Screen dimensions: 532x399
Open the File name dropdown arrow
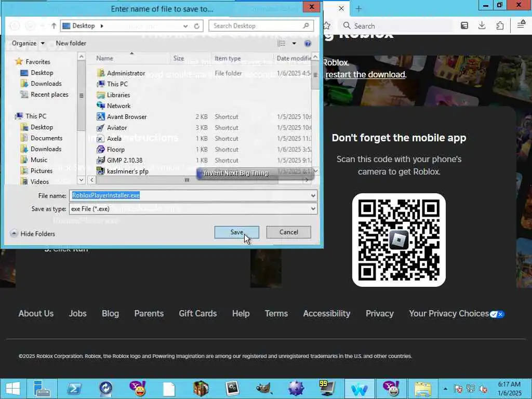pos(313,196)
